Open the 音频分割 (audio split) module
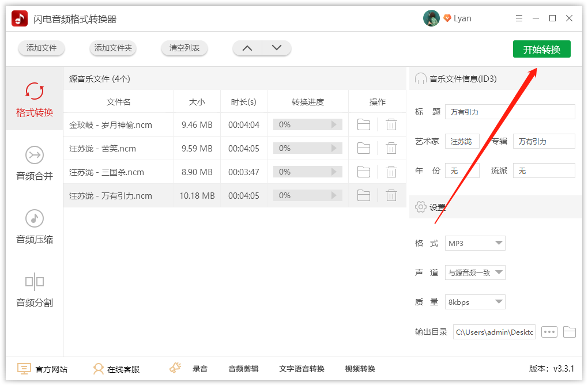Viewport: 588px width, 386px height. [x=34, y=290]
